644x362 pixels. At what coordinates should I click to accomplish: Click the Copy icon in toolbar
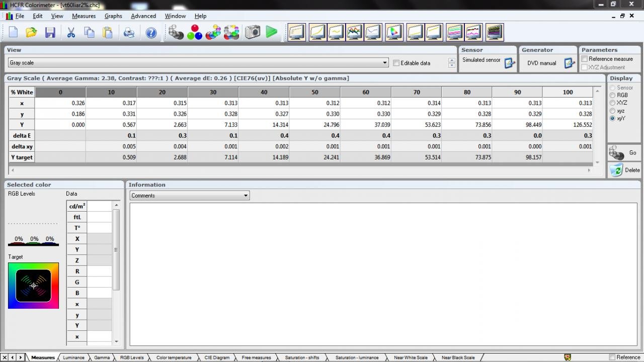click(x=89, y=33)
